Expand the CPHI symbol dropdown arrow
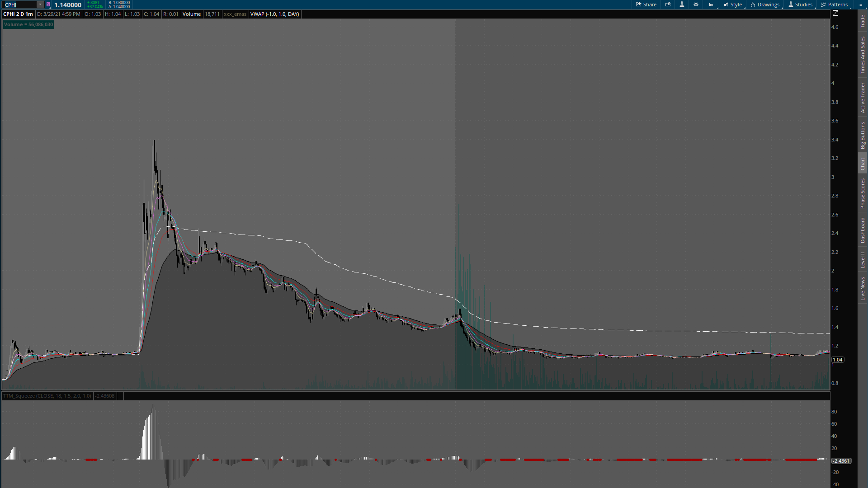Image resolution: width=868 pixels, height=488 pixels. point(40,5)
